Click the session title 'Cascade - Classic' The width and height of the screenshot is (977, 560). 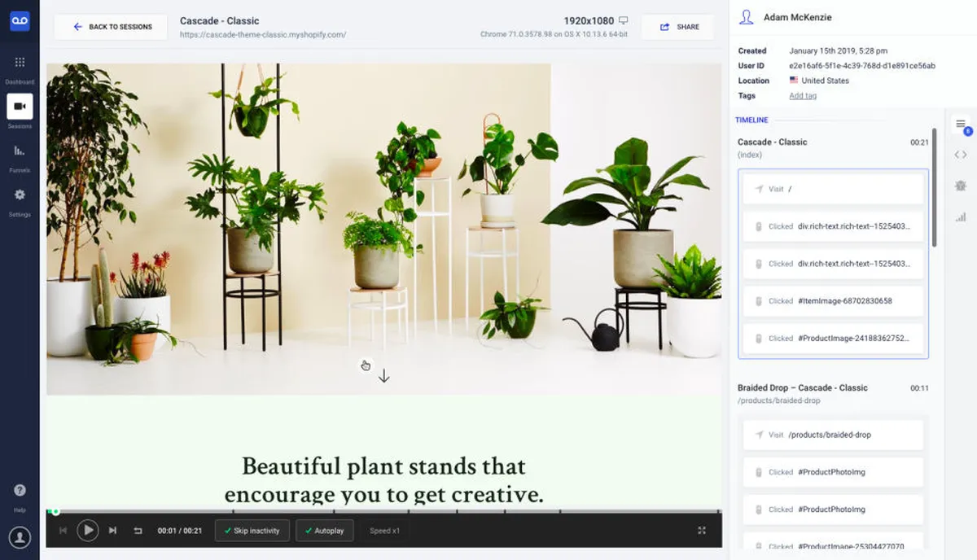[220, 21]
